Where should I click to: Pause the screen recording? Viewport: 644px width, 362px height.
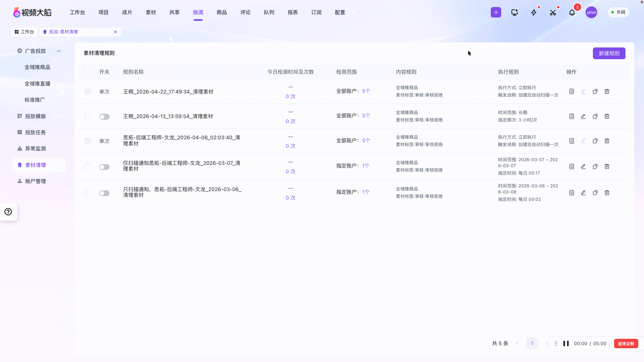(x=566, y=343)
